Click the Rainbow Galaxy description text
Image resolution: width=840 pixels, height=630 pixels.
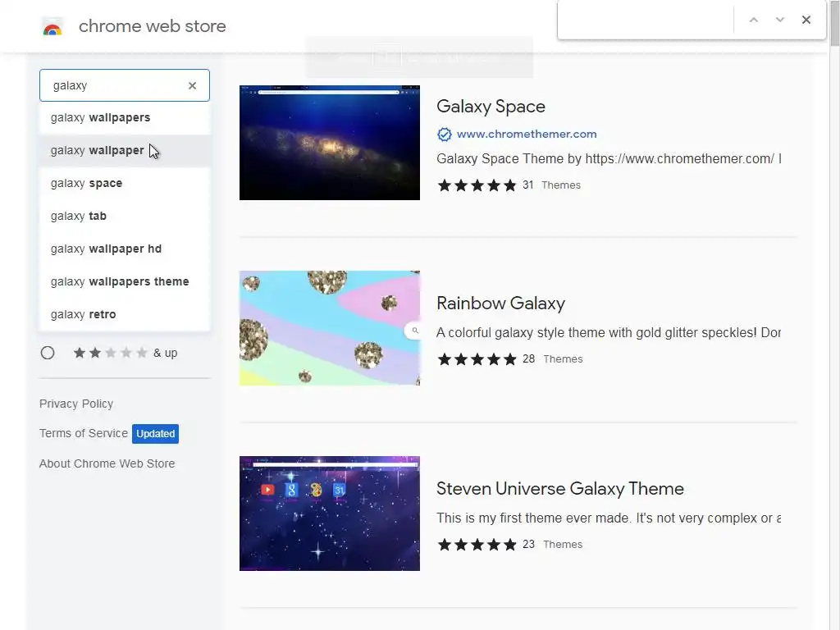tap(609, 333)
